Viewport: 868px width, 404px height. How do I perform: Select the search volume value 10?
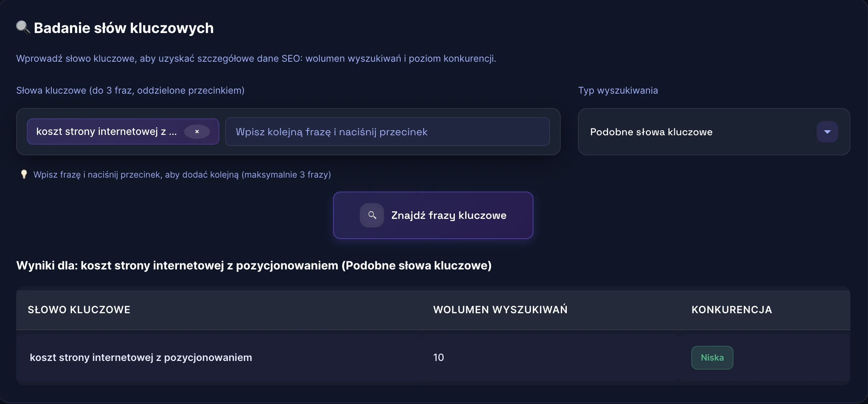pyautogui.click(x=439, y=357)
